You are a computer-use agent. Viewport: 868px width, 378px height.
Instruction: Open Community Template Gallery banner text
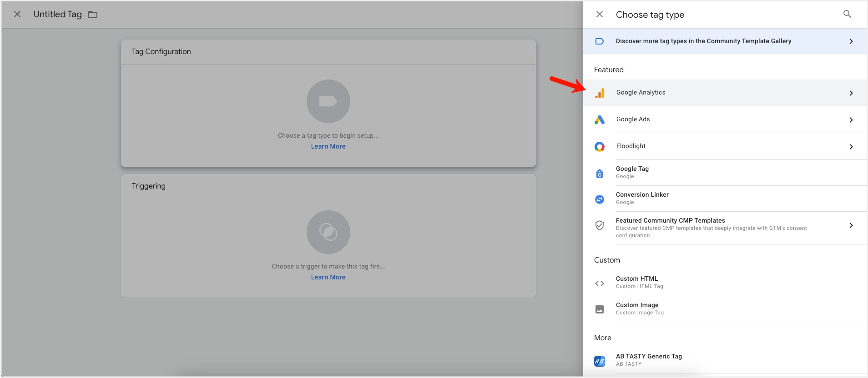pos(703,41)
